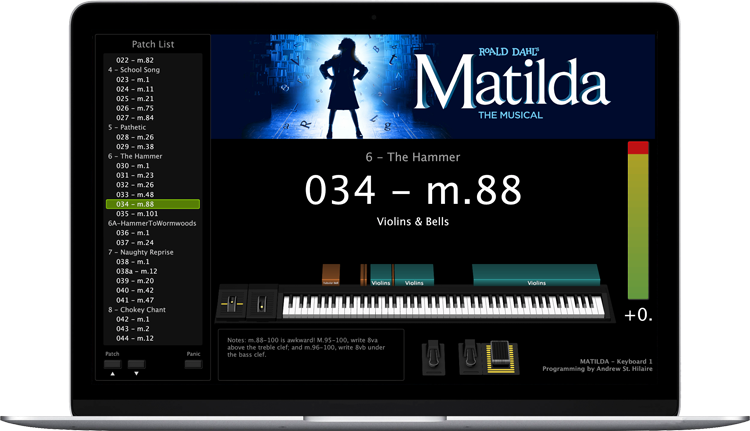The image size is (750, 431).
Task: Select patch 025 - m.21
Action: [x=153, y=99]
